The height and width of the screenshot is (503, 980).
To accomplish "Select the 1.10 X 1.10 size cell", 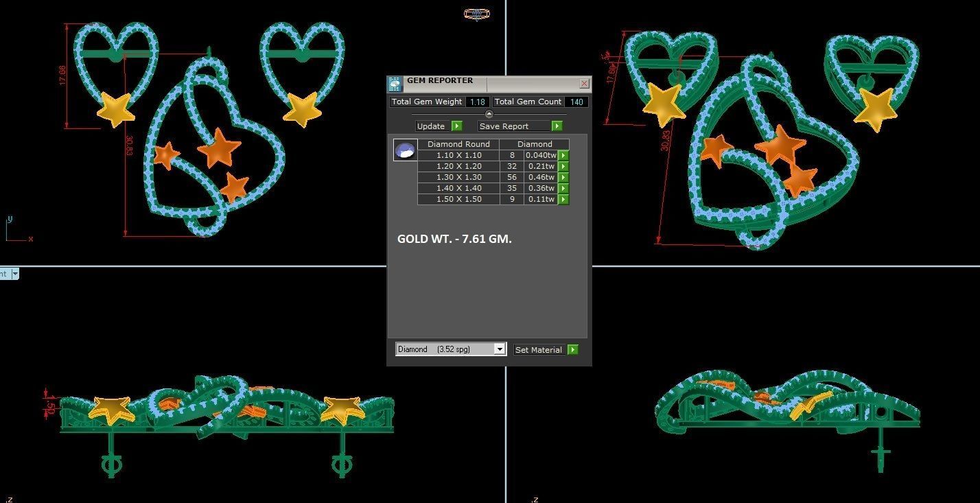I will click(x=458, y=156).
